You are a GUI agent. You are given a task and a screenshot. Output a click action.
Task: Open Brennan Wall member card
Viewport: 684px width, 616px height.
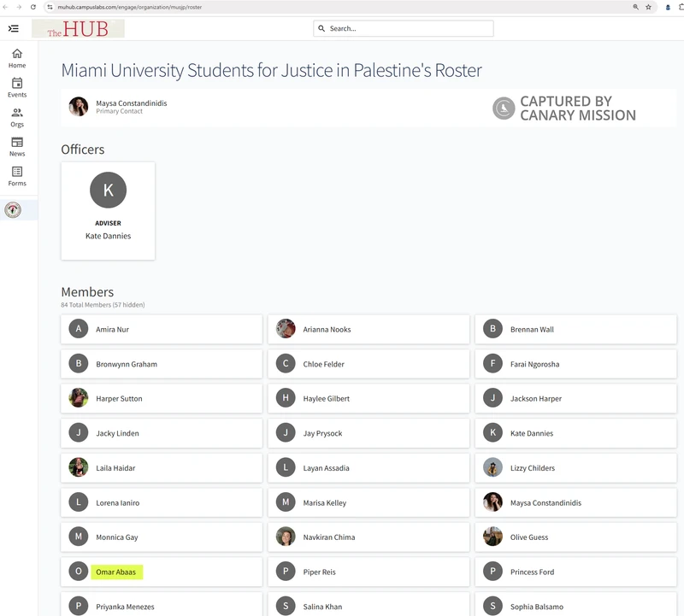click(575, 329)
